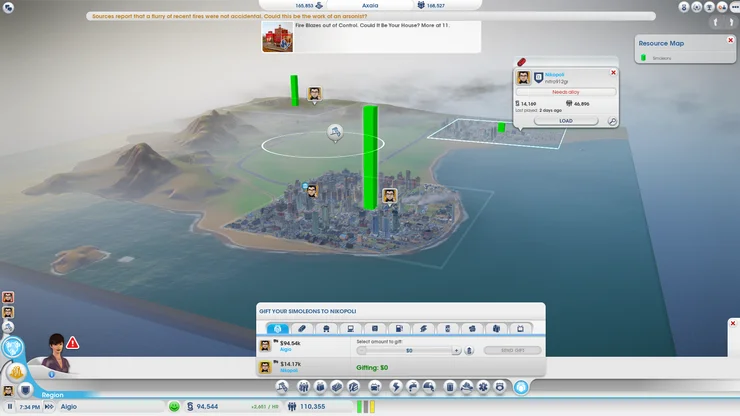The height and width of the screenshot is (416, 740).
Task: Click the Send Gift button
Action: [513, 350]
